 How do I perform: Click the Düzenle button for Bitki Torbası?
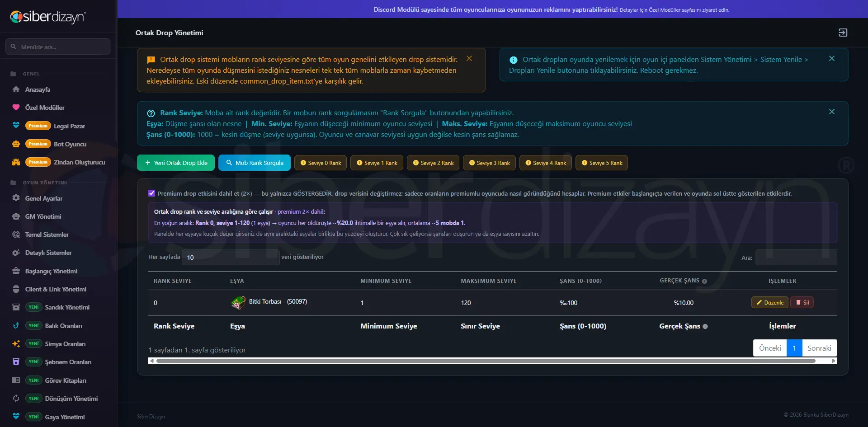pos(770,302)
